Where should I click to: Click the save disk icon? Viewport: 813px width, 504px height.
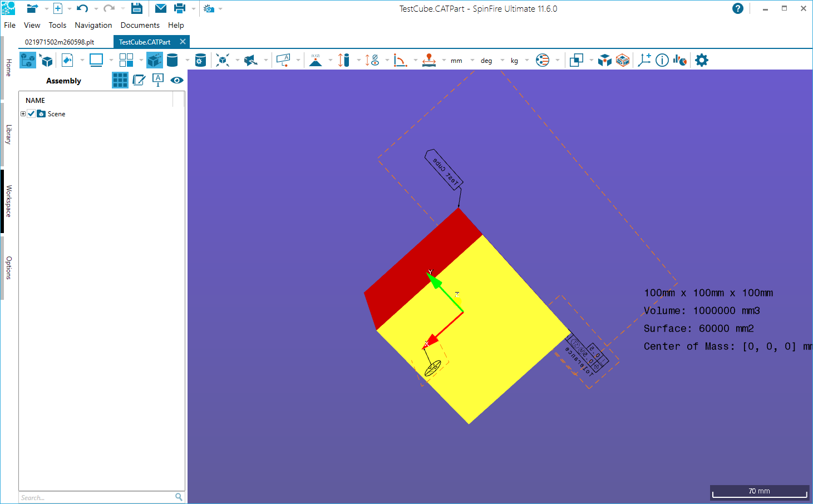(x=136, y=8)
